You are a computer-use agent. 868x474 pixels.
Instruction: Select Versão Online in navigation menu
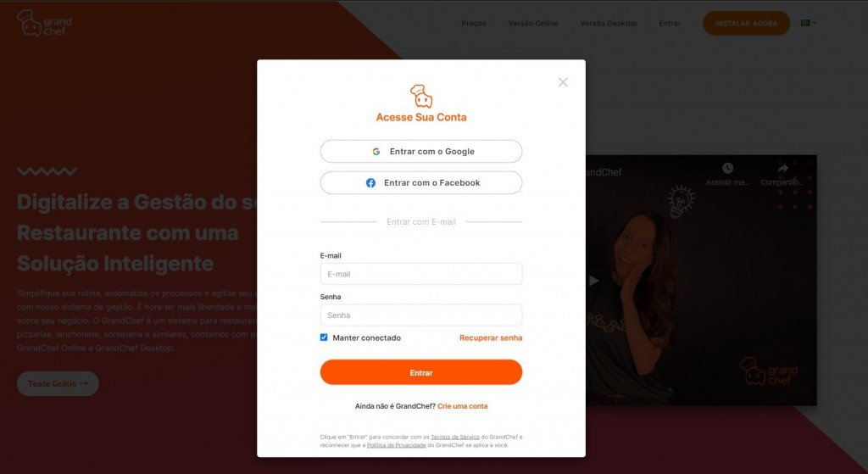click(533, 23)
